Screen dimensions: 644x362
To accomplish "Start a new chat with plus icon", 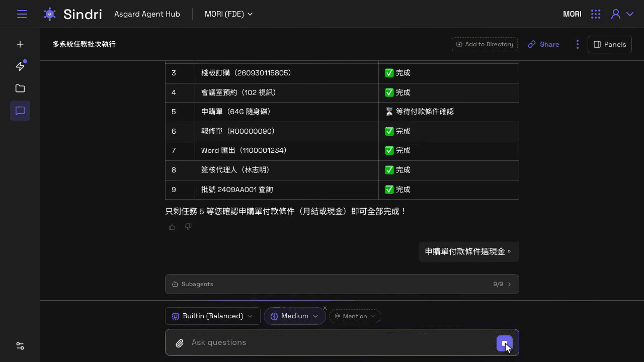I will [x=20, y=44].
